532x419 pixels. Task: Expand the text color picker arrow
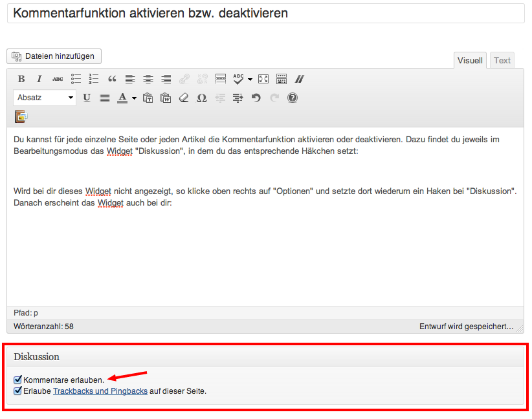(134, 98)
